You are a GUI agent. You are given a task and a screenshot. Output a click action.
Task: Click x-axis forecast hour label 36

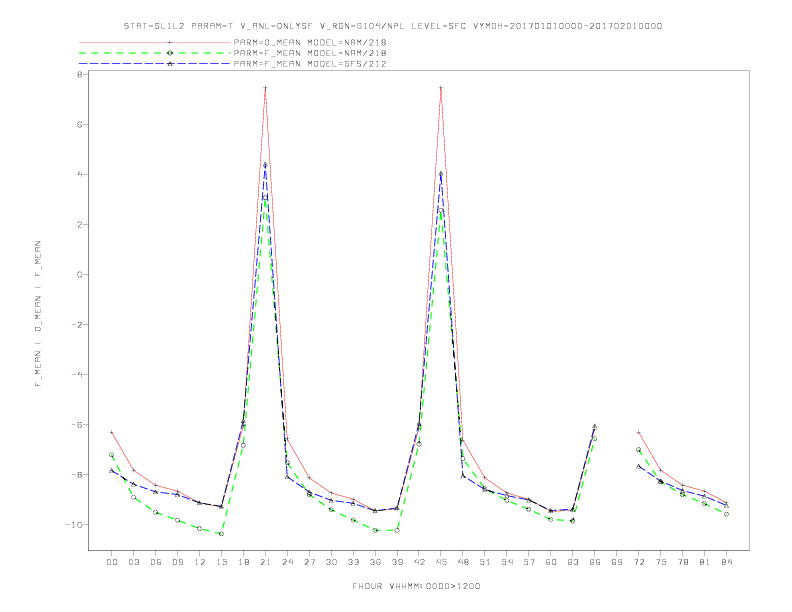point(375,562)
